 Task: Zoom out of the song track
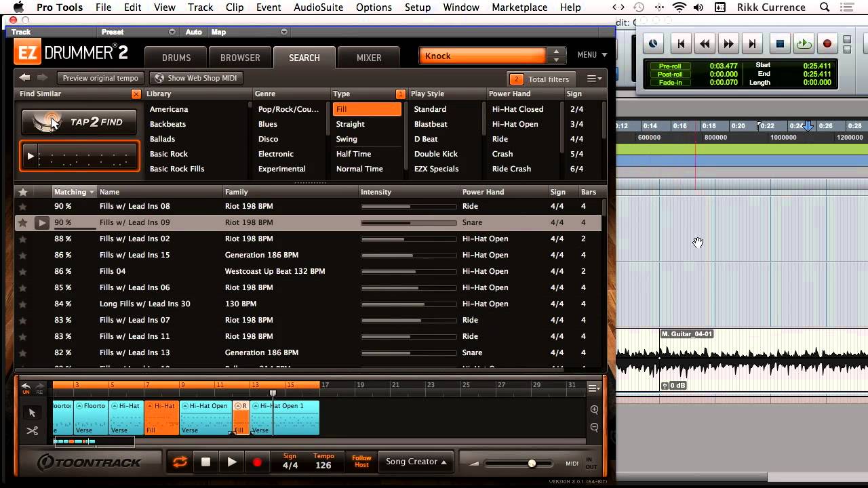coord(595,427)
